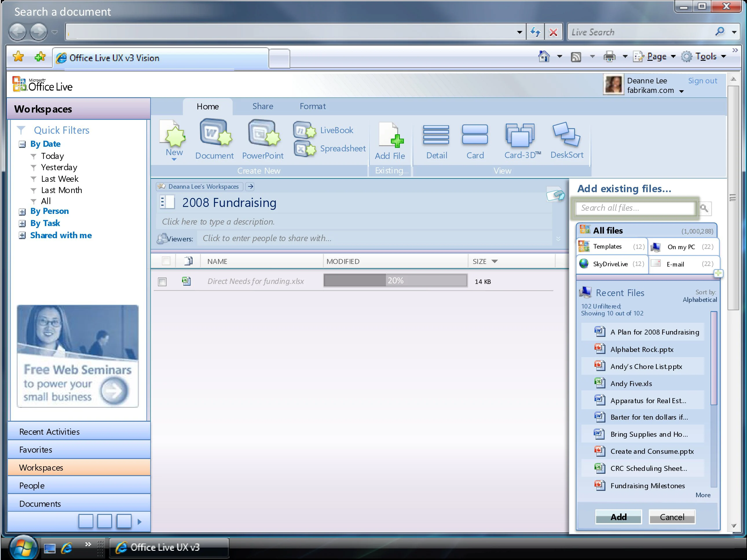Expand the By Task filter group
The width and height of the screenshot is (747, 560).
(22, 223)
